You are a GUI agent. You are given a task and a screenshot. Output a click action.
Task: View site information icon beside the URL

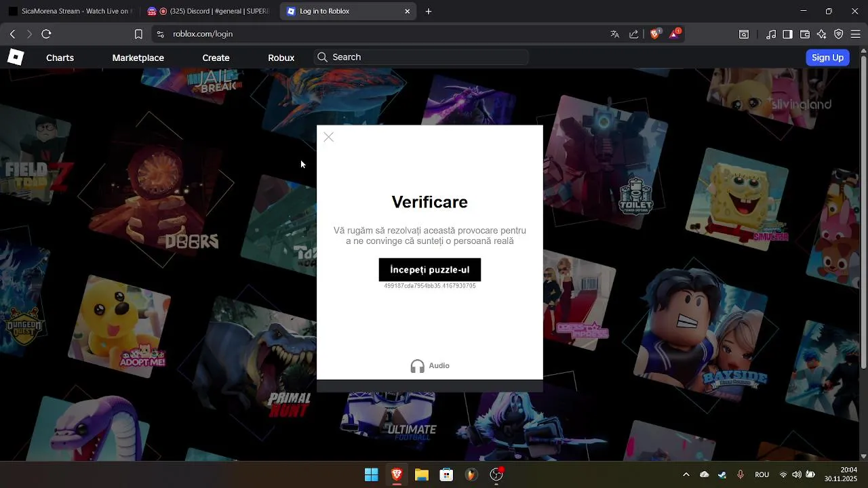pos(160,34)
